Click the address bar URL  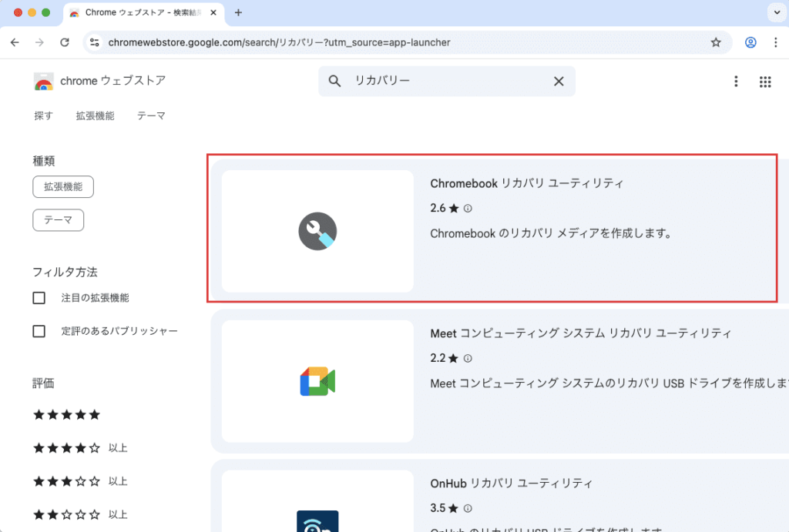279,42
